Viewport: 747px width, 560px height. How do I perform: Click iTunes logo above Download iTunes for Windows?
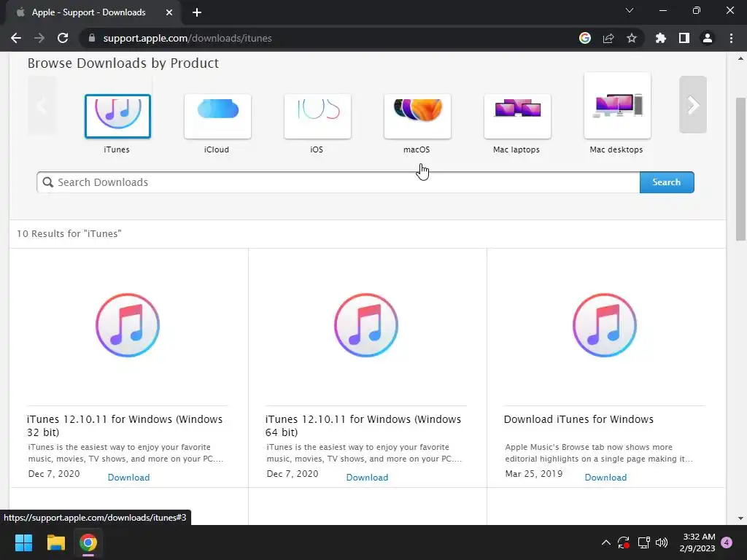tap(605, 325)
